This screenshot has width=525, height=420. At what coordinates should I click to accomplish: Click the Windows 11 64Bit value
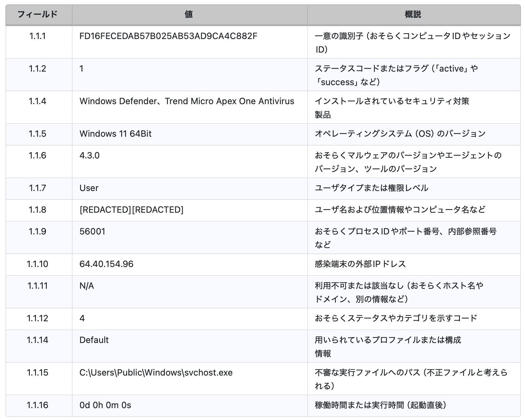(x=115, y=134)
